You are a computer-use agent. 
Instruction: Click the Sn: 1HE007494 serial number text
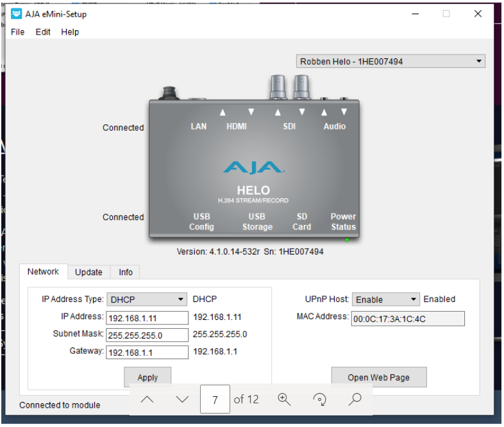294,251
